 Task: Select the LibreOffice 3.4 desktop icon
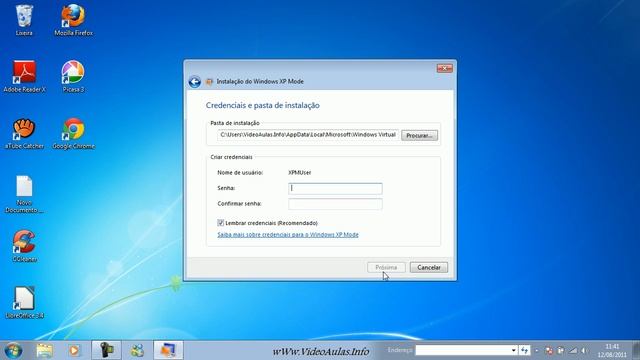coord(24,303)
